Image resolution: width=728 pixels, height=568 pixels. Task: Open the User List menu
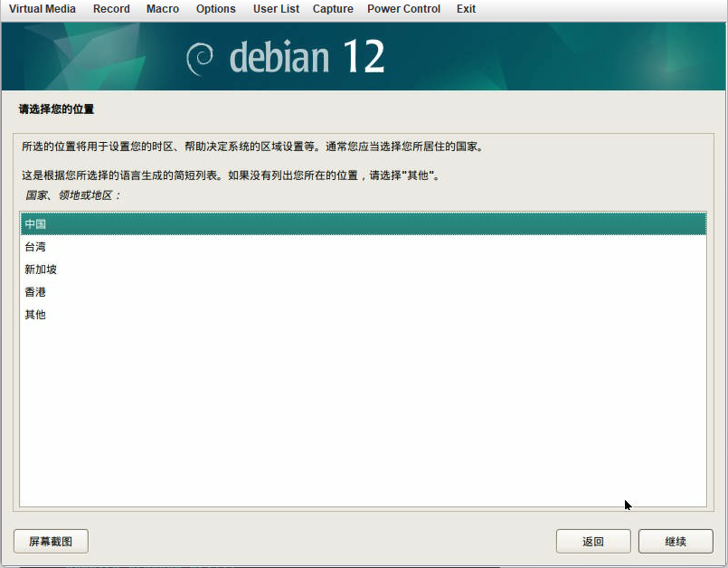(x=276, y=9)
